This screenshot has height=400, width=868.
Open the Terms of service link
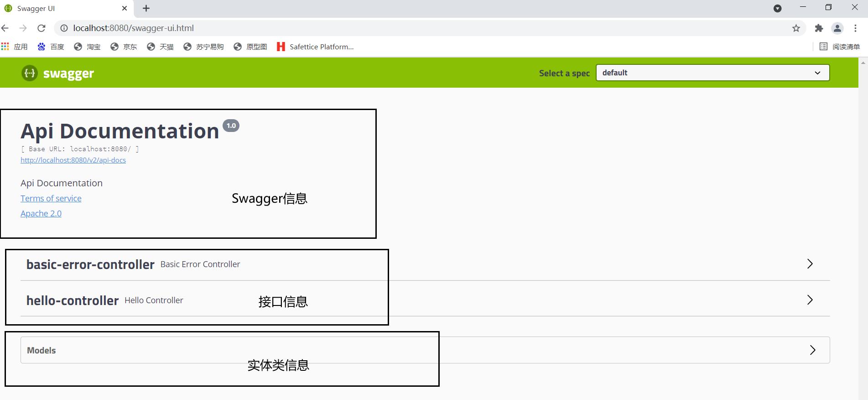coord(51,198)
